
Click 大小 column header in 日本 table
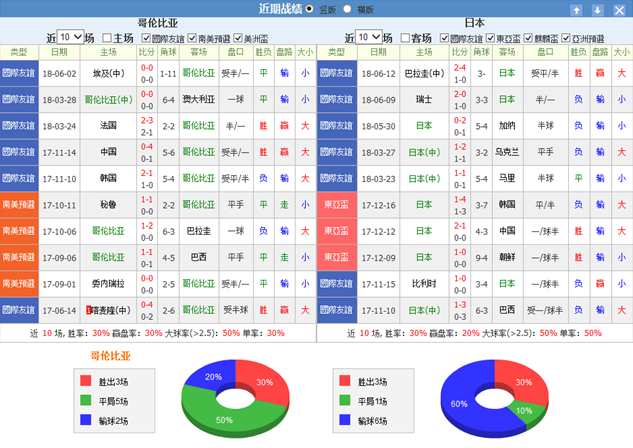622,52
